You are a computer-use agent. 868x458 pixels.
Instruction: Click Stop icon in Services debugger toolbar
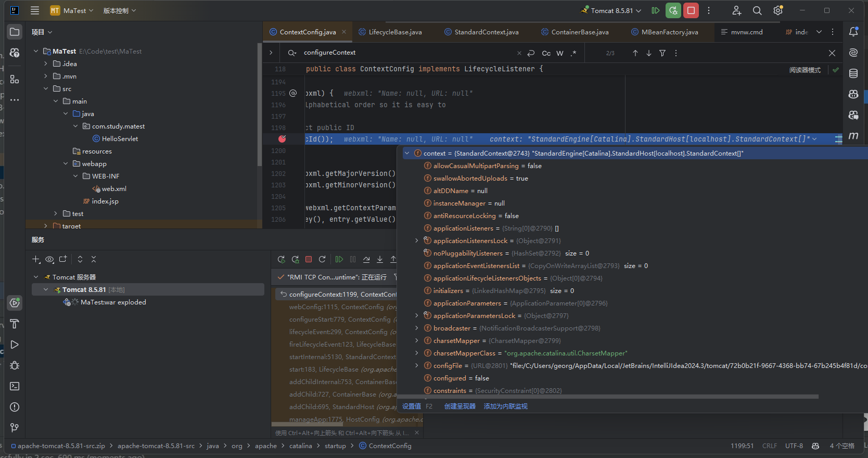(x=309, y=259)
